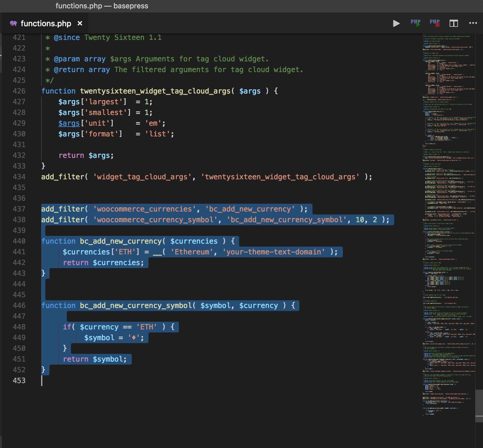Screen dimensions: 483x448
Task: Click 'Ethereum' string literal
Action: [192, 252]
